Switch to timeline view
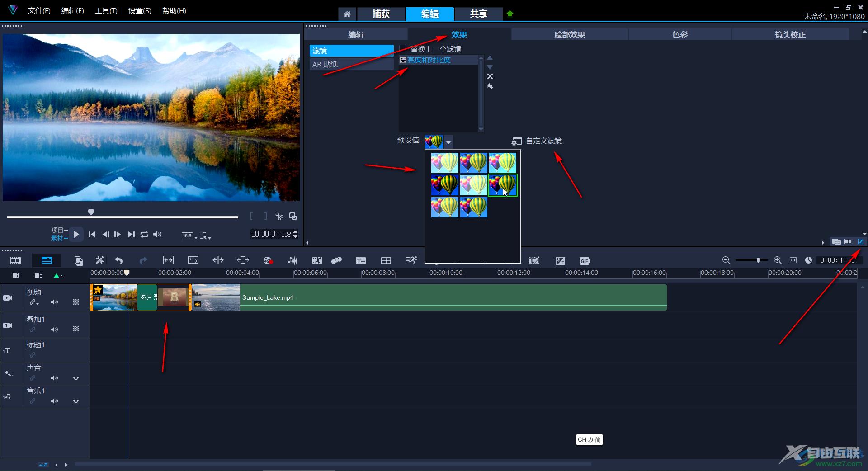Viewport: 868px width, 471px height. point(47,260)
